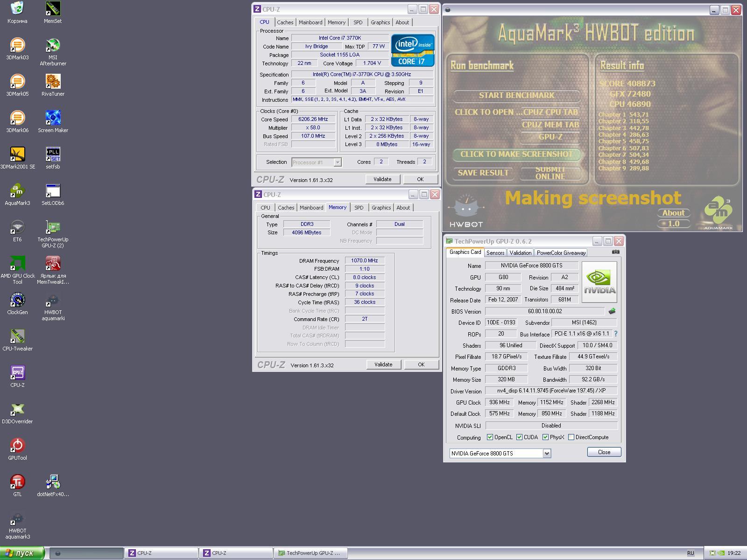Screen dimensions: 747x560
Task: Open AMD GPU Clock Tool shortcut
Action: click(x=17, y=271)
